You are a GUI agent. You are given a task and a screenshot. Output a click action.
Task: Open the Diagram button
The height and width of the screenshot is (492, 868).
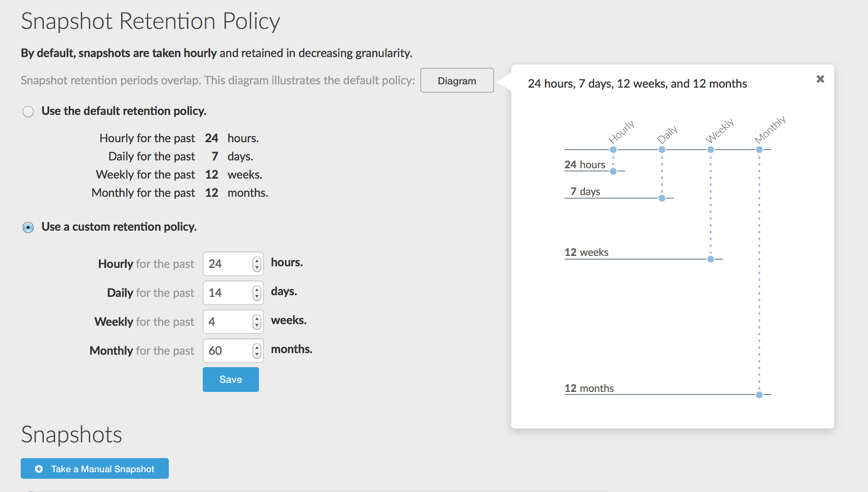tap(457, 81)
